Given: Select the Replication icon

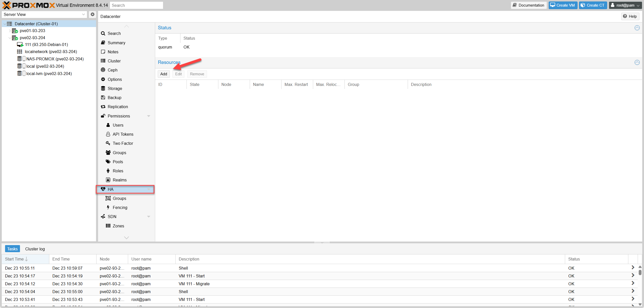Looking at the screenshot, I should 103,107.
